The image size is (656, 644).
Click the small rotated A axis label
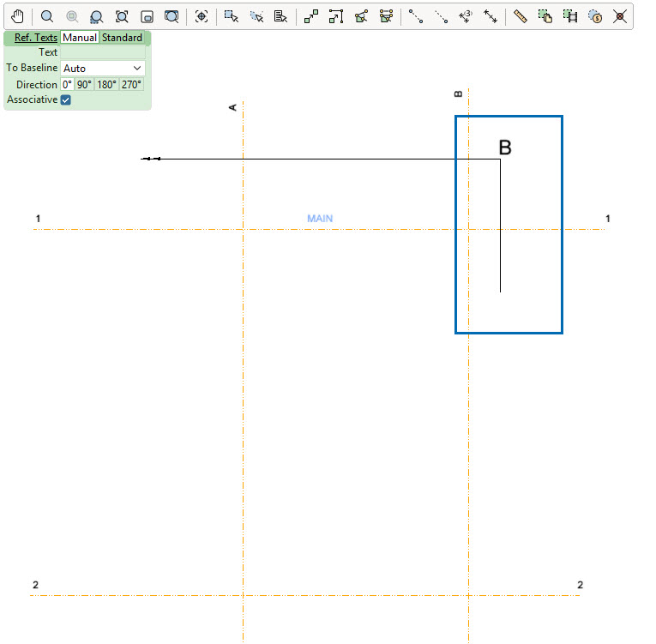coord(232,107)
